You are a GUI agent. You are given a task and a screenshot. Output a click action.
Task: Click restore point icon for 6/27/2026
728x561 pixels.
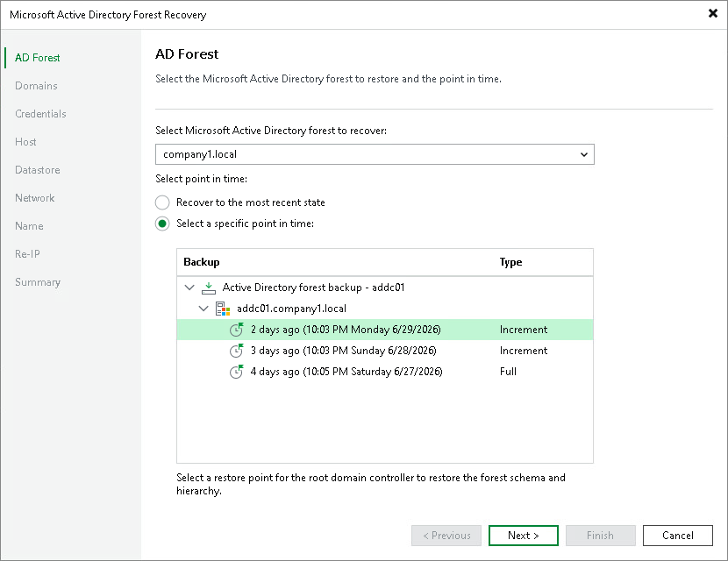(x=237, y=372)
